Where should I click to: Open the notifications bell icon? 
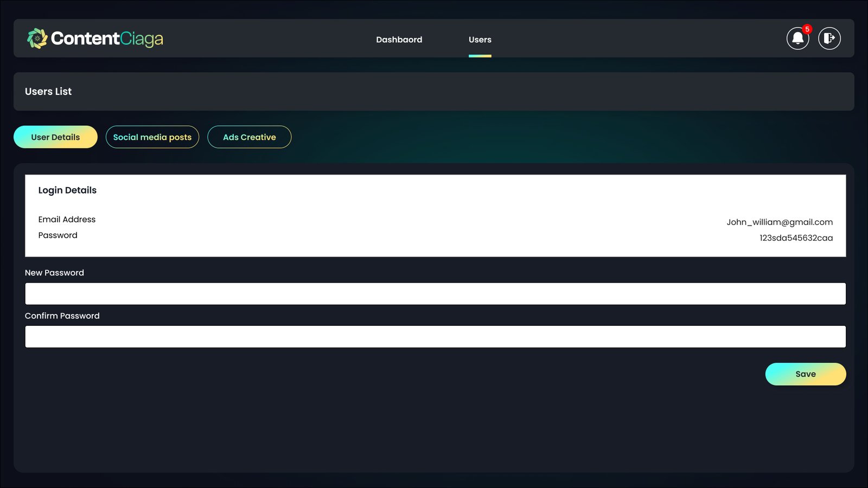pos(797,38)
